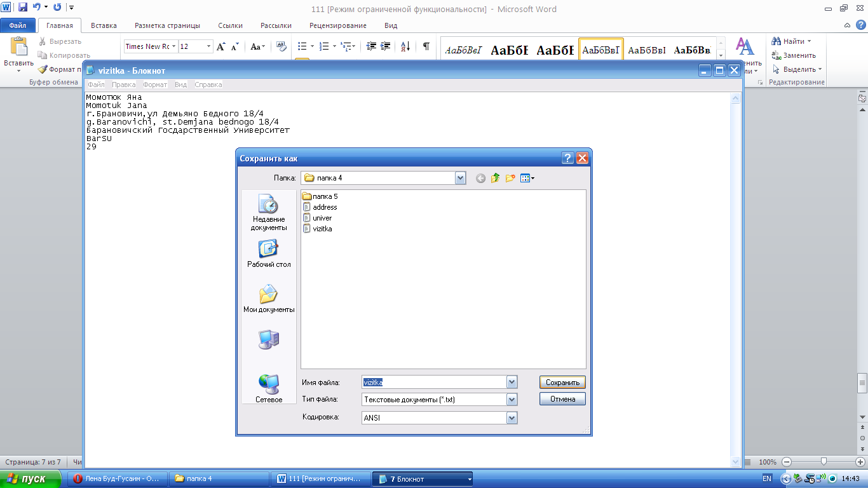Click the Word zoom slider handle
The image size is (868, 488).
[824, 462]
